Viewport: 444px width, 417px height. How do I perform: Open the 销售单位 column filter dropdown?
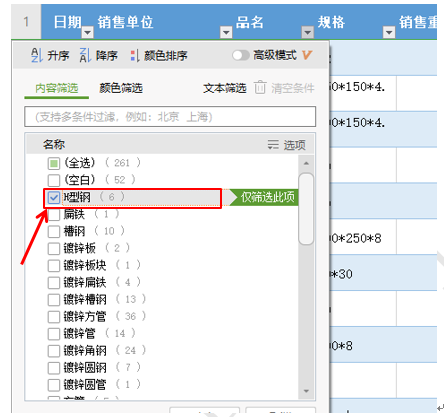(226, 32)
